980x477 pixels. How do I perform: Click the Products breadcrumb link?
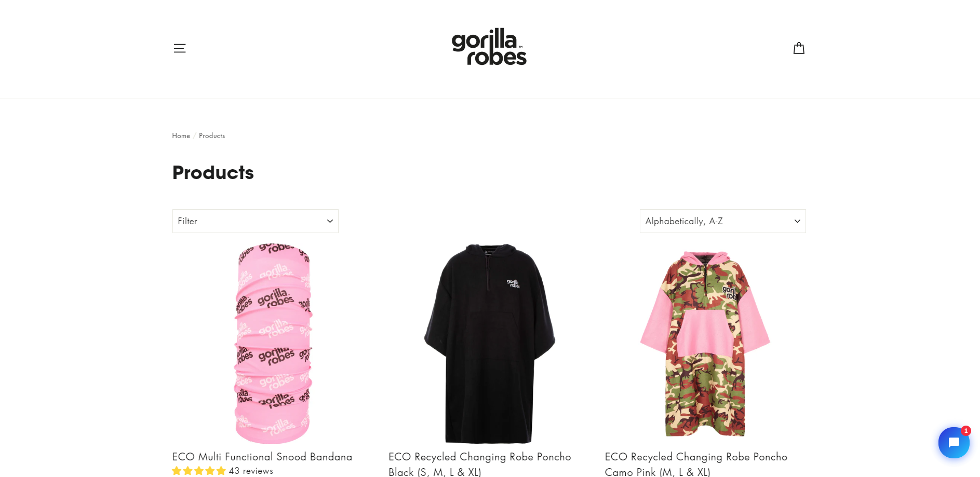(x=212, y=135)
